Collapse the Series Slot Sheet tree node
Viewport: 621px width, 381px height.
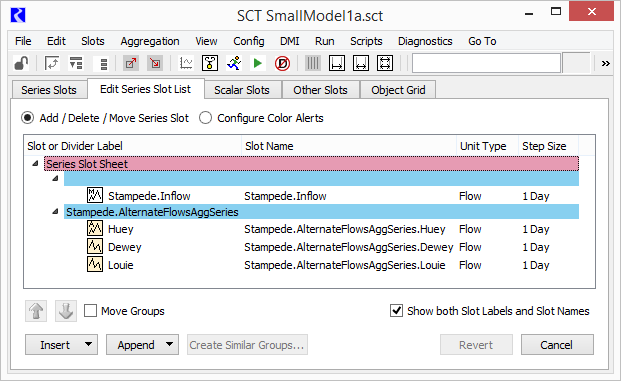click(x=35, y=164)
